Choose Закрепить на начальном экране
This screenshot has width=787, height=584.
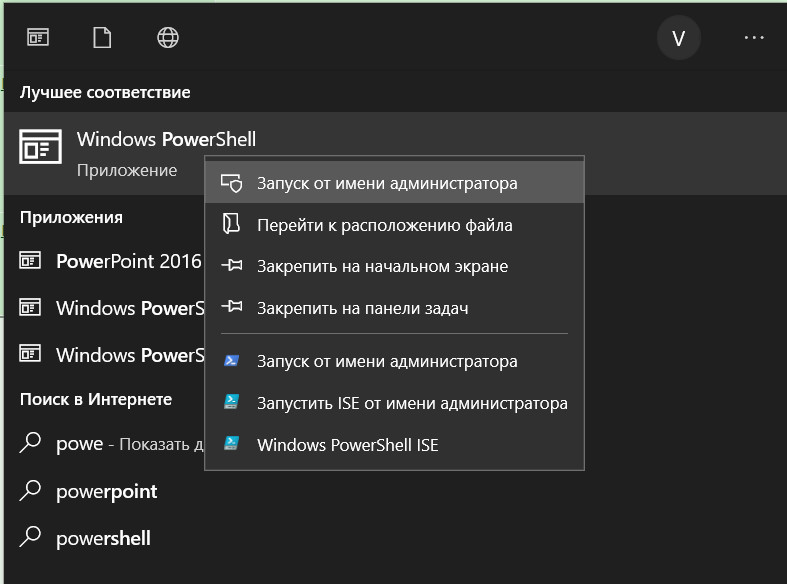[x=395, y=266]
